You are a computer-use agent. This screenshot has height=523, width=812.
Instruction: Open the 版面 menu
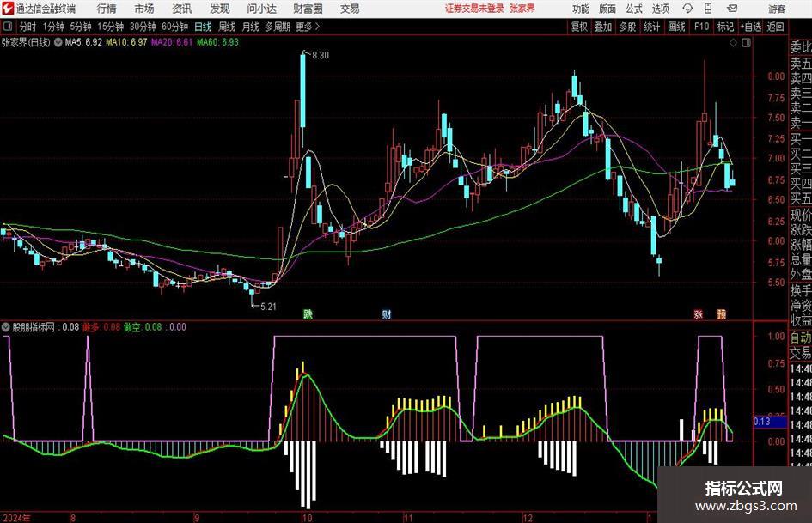coord(607,9)
